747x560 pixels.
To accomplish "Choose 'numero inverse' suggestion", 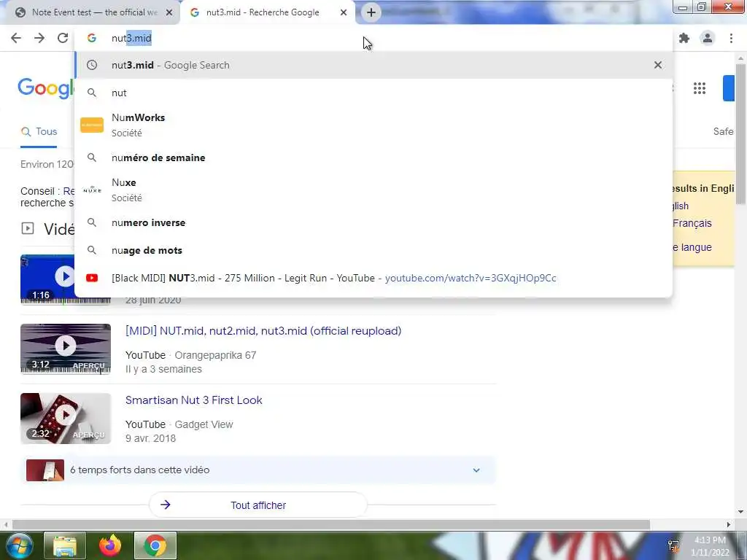I will pos(373,222).
